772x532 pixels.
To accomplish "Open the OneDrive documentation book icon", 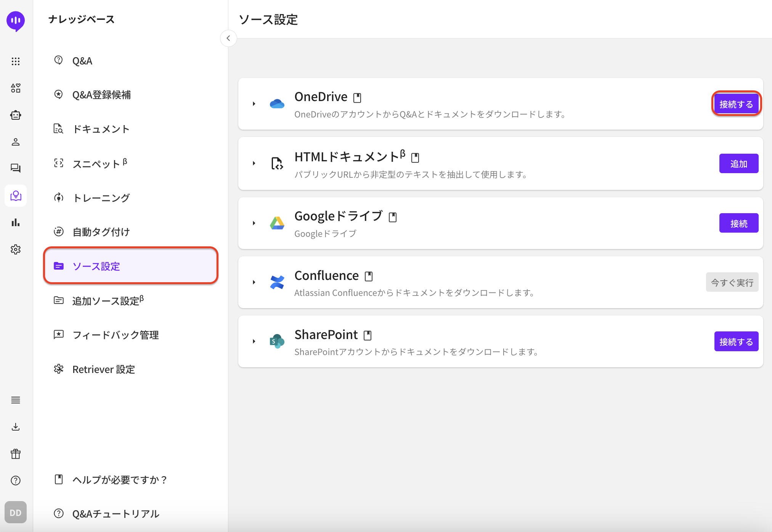I will (357, 98).
